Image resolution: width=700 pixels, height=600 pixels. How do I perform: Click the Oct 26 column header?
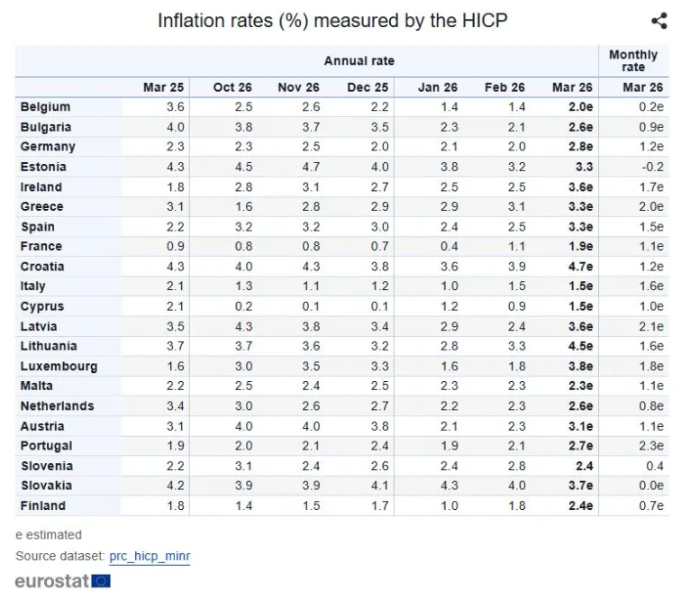coord(232,87)
